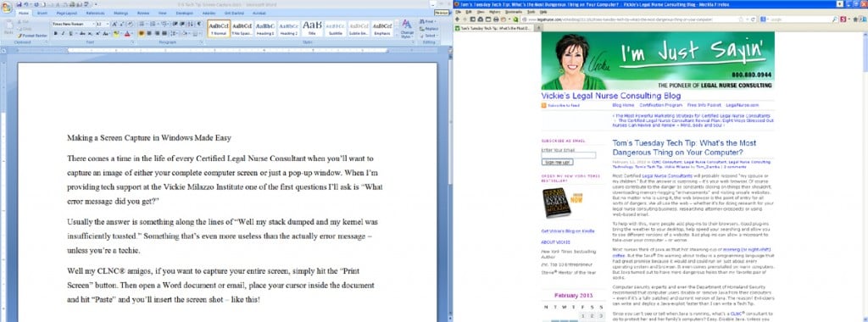The image size is (868, 322).
Task: Toggle the show paragraph marks button
Action: [199, 24]
